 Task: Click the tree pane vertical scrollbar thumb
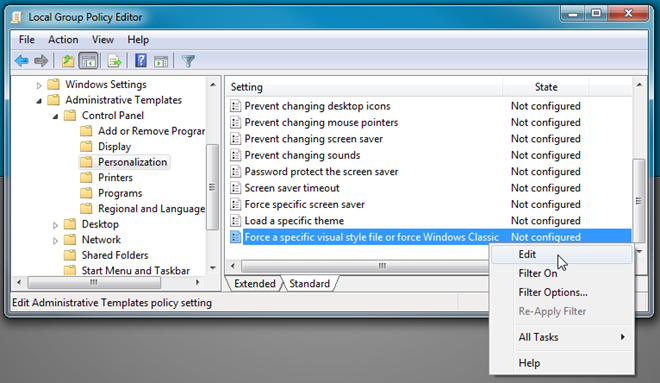tap(212, 187)
